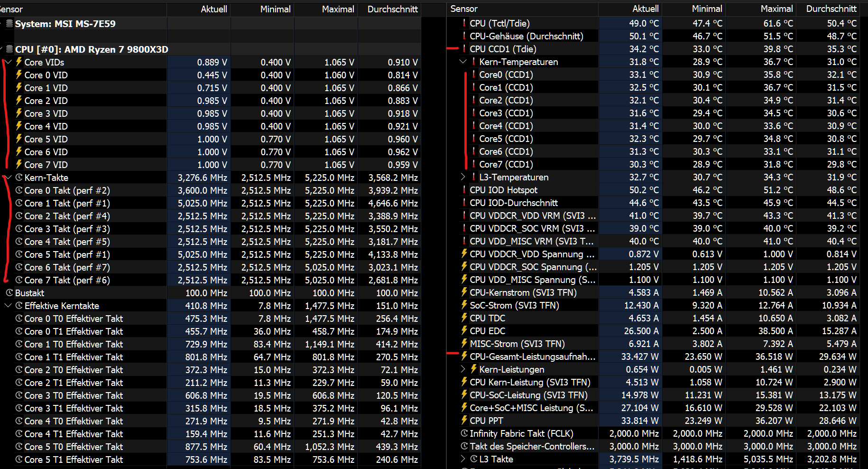
Task: Click the voltage icon next to Core 7 VID
Action: tap(19, 164)
